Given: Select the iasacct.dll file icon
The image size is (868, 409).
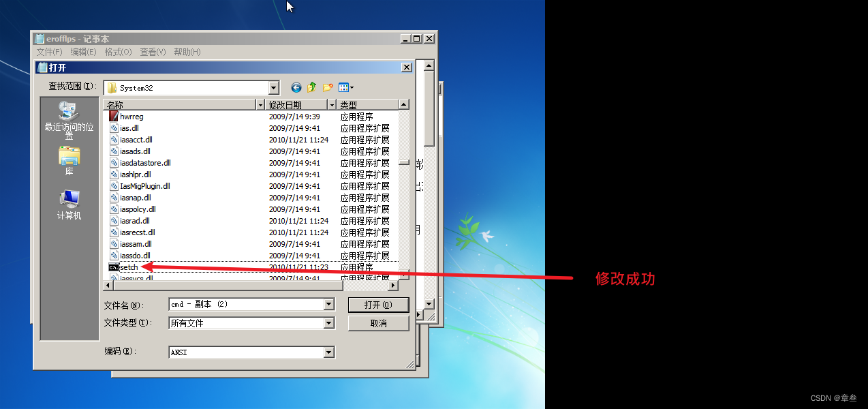Looking at the screenshot, I should 114,140.
